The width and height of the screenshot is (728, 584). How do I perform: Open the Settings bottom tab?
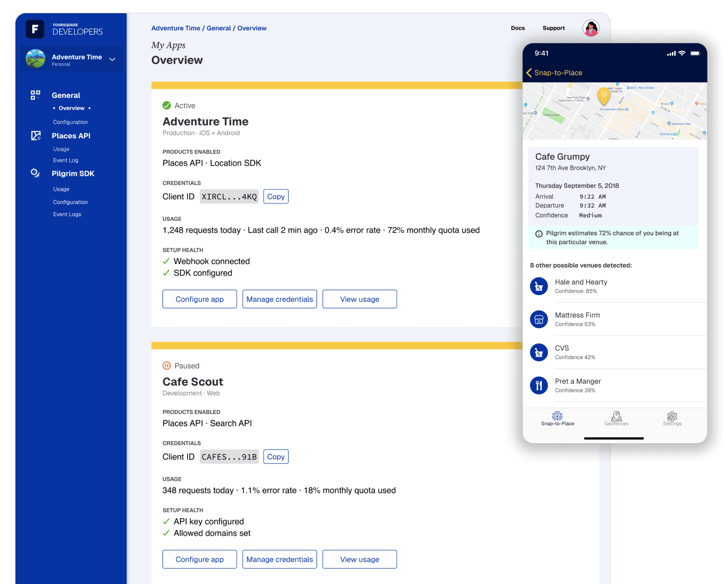pos(672,419)
